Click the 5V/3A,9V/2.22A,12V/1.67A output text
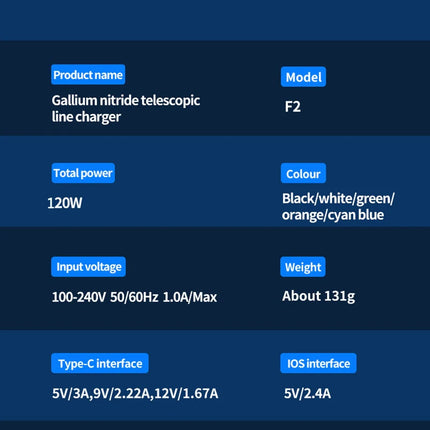Viewport: 430px width, 430px height. click(x=135, y=394)
